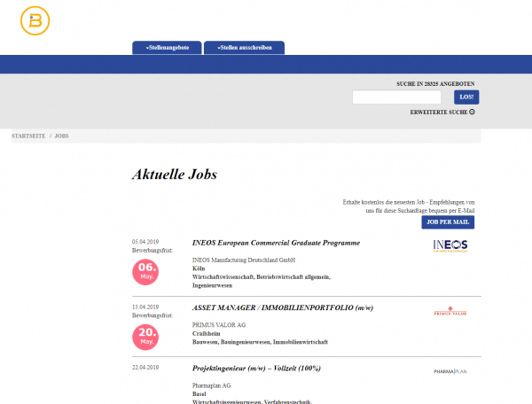Click the Köln location text

(x=199, y=268)
